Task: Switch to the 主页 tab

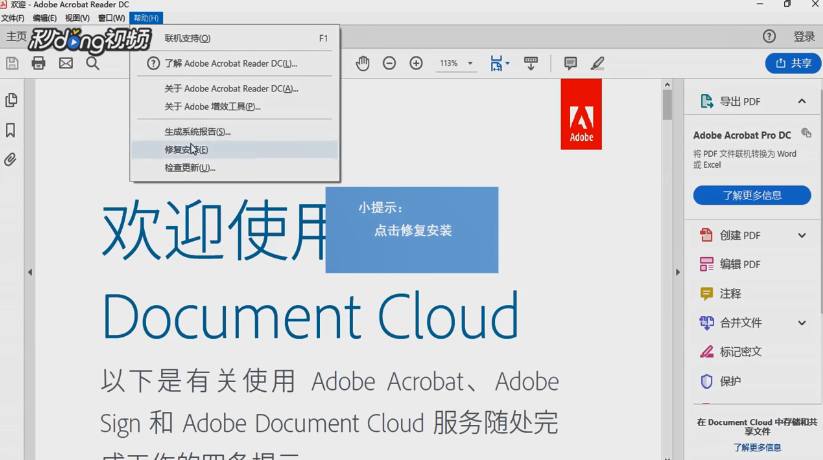Action: pos(16,36)
